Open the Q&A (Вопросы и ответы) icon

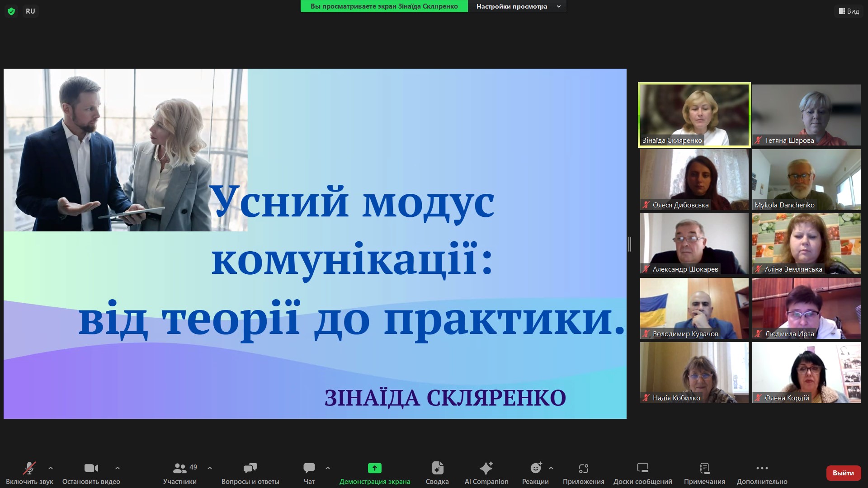(x=250, y=468)
